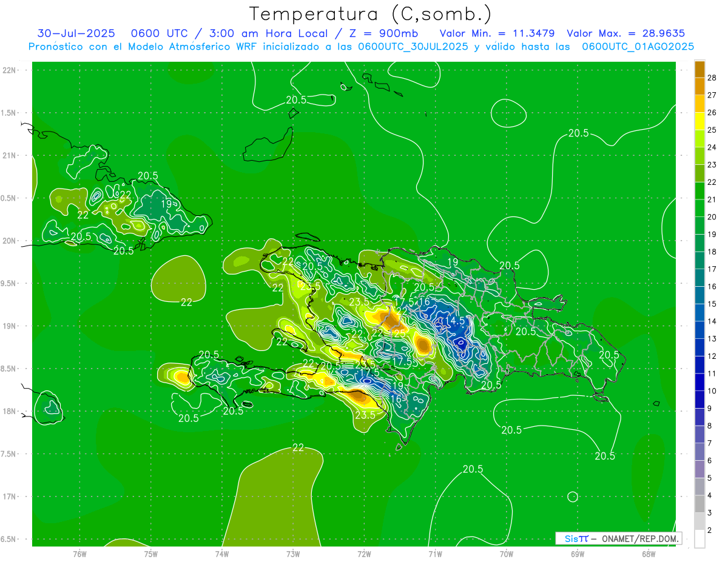Select the gray swatch between legend 3 and 4
The height and width of the screenshot is (562, 728).
pyautogui.click(x=699, y=504)
